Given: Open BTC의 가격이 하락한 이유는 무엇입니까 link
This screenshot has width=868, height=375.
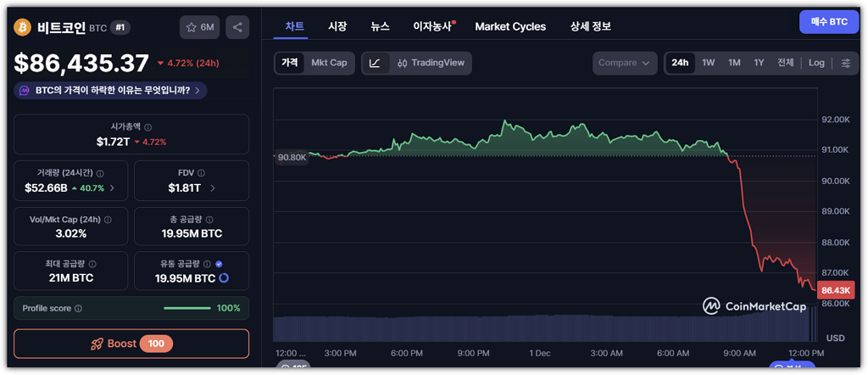Looking at the screenshot, I should (111, 90).
